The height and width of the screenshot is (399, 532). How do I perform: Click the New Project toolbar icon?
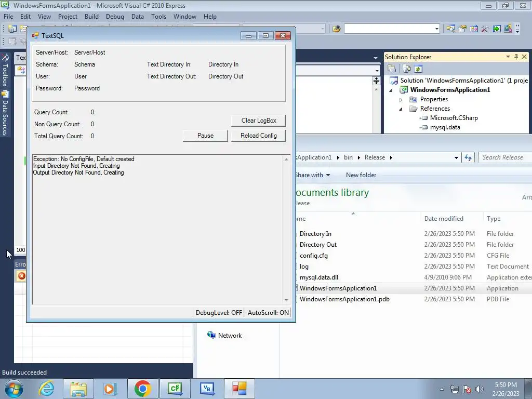[12, 29]
